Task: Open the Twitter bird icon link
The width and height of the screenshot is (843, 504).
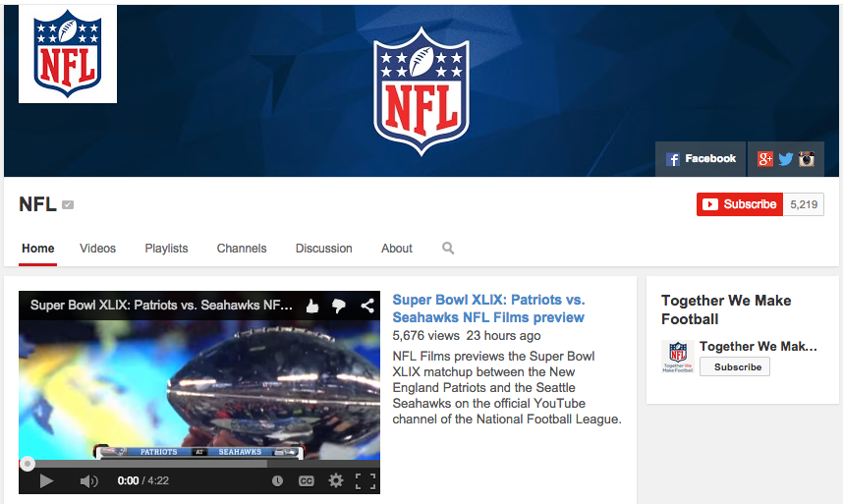Action: (786, 159)
